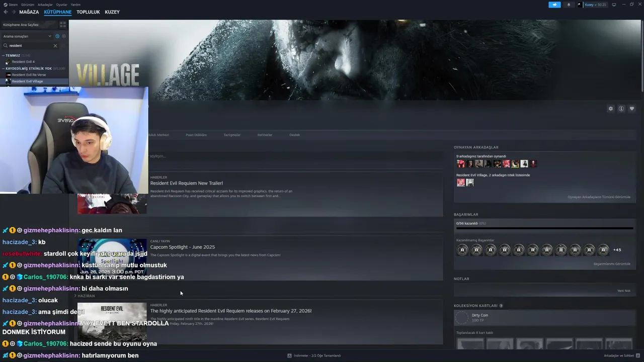Open the Puan Dükkânı game tab

[x=196, y=135]
